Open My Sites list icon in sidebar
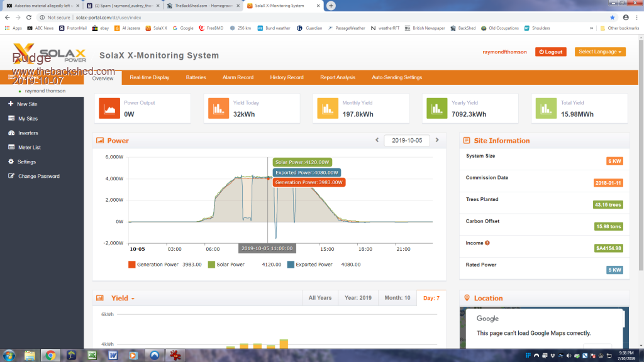This screenshot has height=362, width=644. click(11, 118)
